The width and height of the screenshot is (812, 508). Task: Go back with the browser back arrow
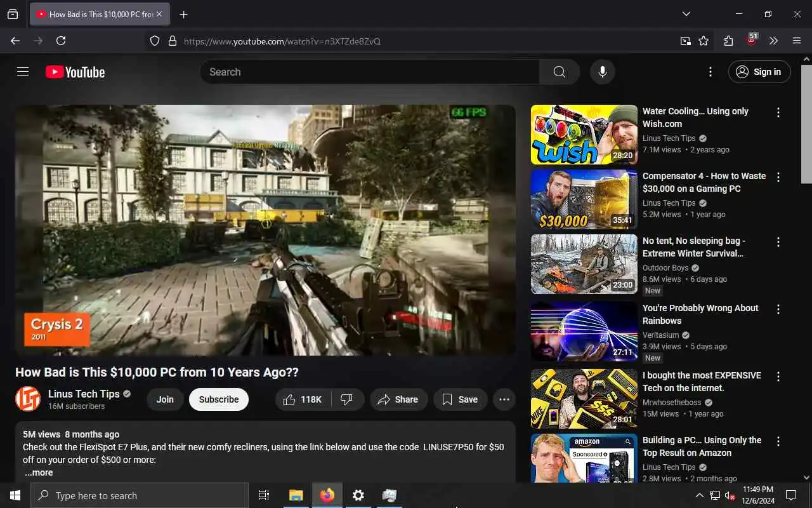(15, 41)
